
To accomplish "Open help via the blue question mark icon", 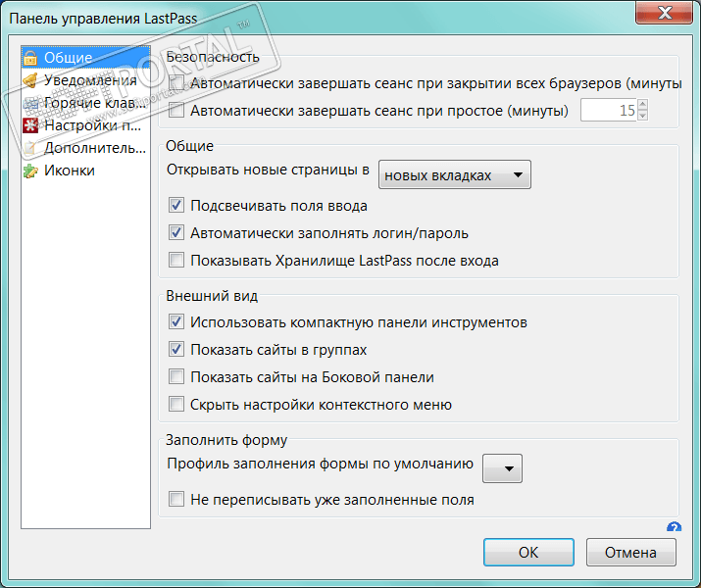I will click(x=674, y=527).
